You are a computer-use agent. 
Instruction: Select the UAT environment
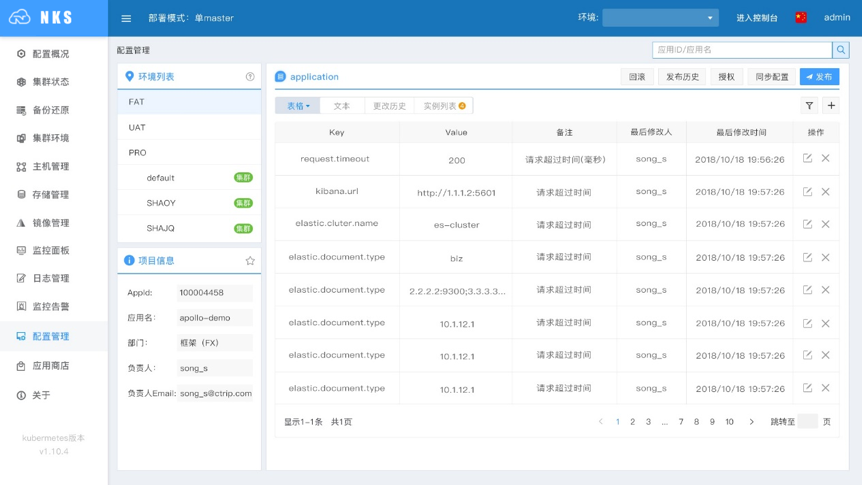[x=189, y=127]
